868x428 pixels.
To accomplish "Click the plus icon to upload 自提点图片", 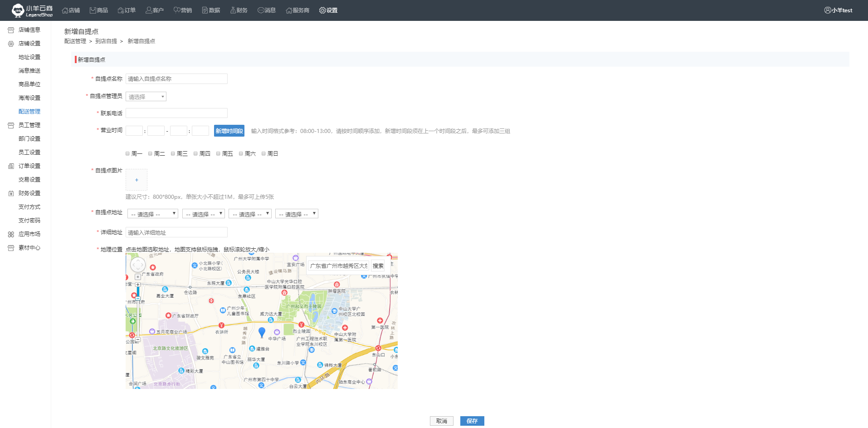I will coord(137,180).
